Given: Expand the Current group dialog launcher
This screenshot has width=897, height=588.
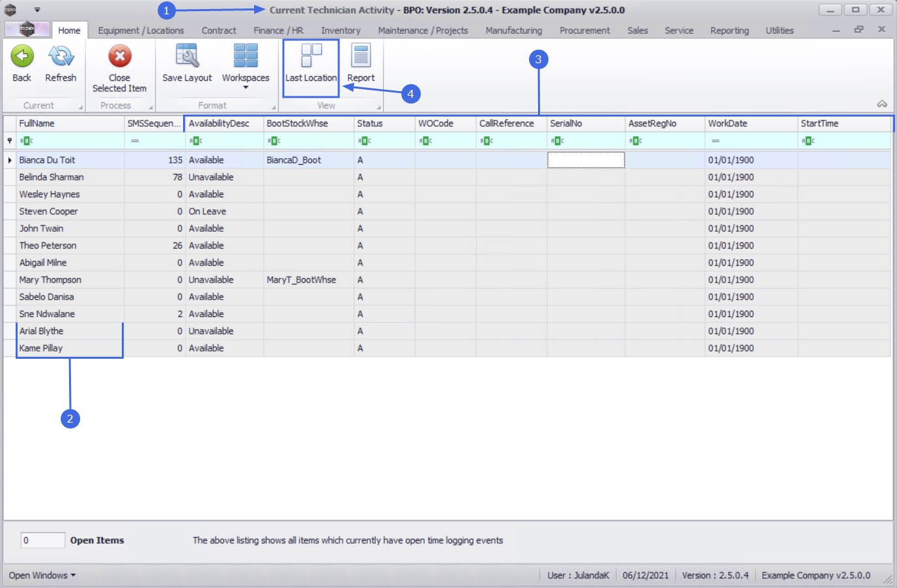Looking at the screenshot, I should pos(81,107).
